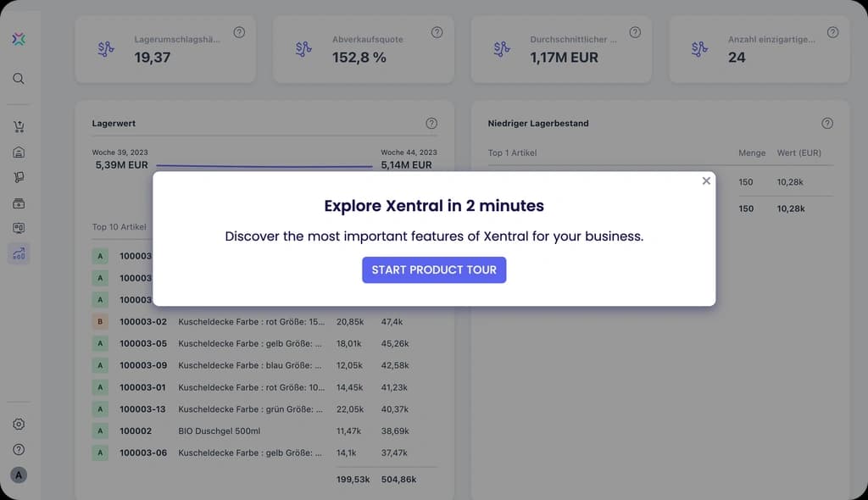Open the Lagerwert panel help icon
Viewport: 868px width, 500px height.
[x=431, y=124]
